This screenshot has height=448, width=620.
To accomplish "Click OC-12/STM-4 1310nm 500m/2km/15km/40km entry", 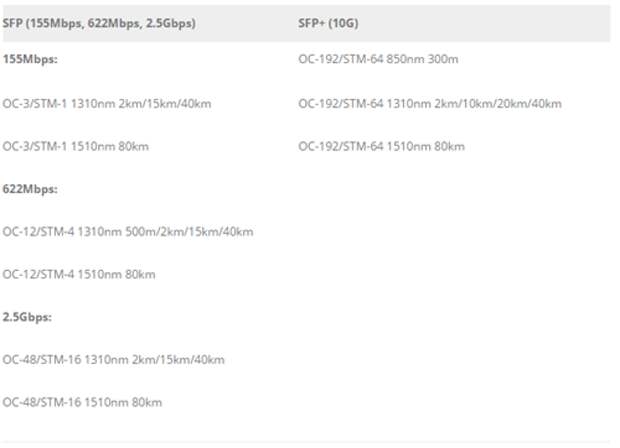I will click(x=128, y=232).
